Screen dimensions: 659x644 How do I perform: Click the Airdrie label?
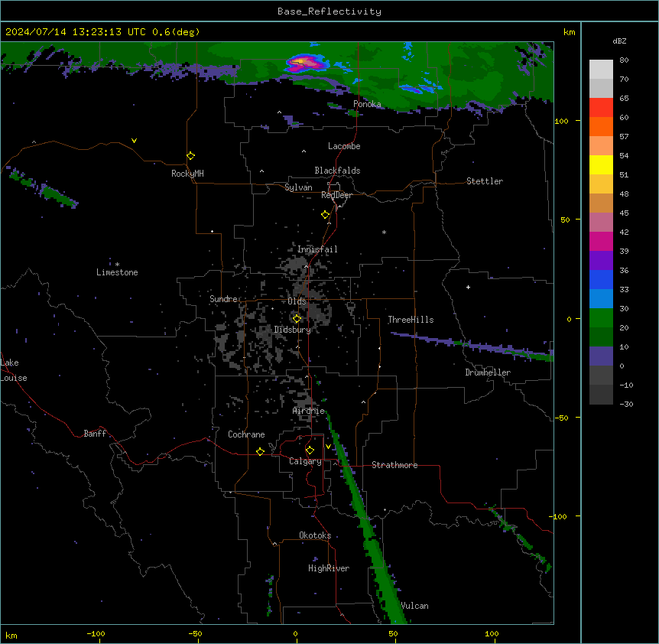tap(309, 411)
